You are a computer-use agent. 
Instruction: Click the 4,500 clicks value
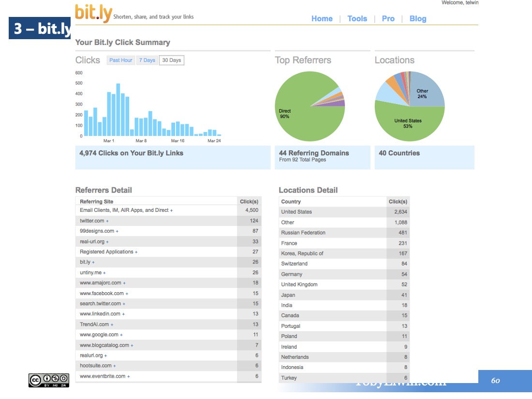tap(252, 210)
